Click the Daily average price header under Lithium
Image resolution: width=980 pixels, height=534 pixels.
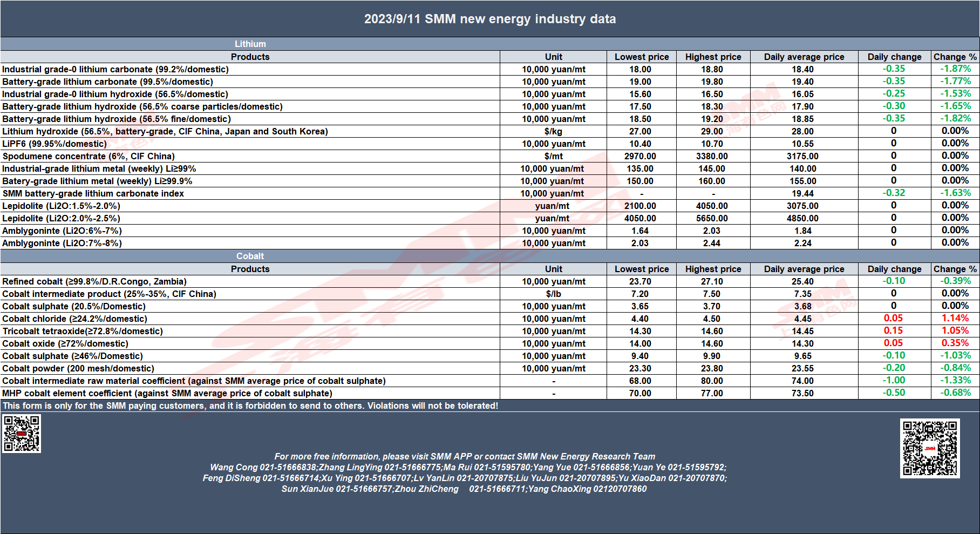(804, 57)
